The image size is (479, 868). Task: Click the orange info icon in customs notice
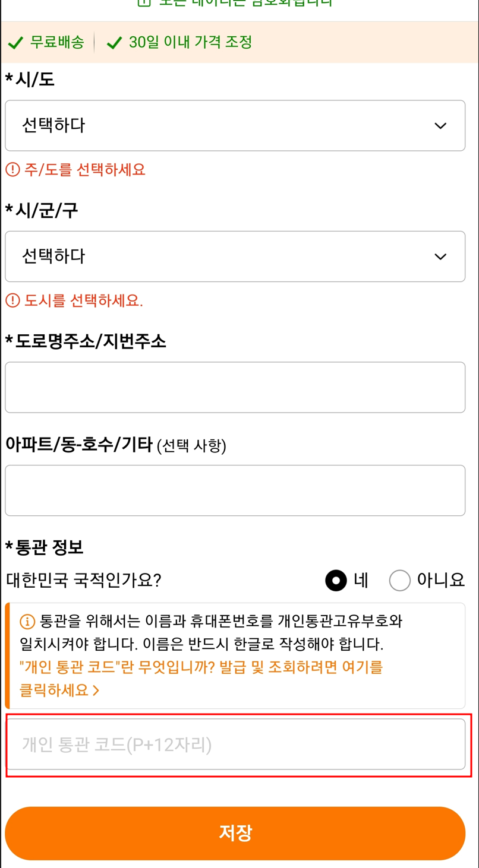pos(27,622)
